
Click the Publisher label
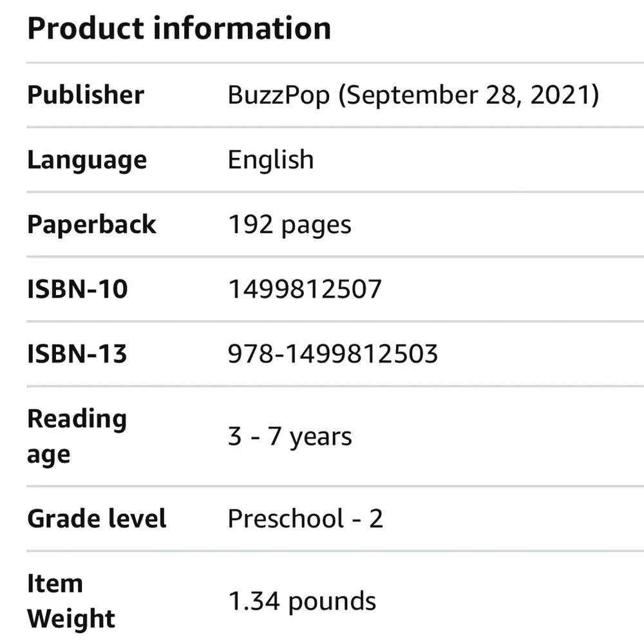86,95
